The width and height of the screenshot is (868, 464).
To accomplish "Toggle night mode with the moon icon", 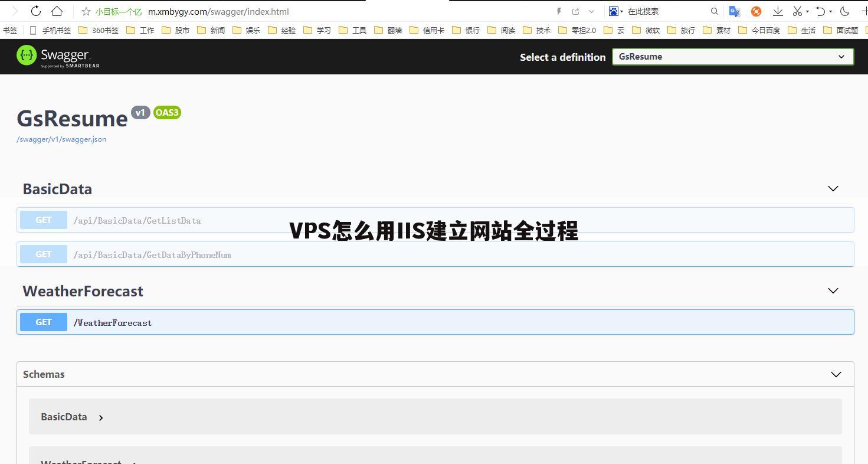I will click(845, 11).
